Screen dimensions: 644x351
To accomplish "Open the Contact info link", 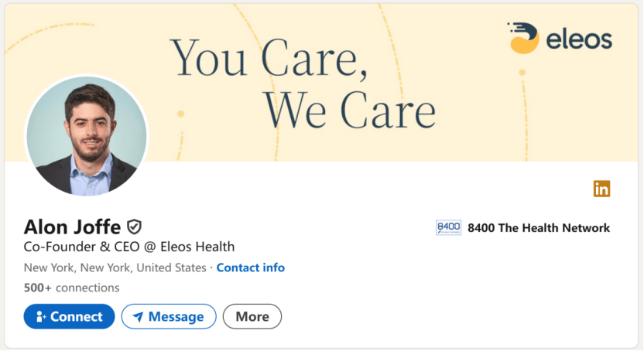I will [250, 268].
